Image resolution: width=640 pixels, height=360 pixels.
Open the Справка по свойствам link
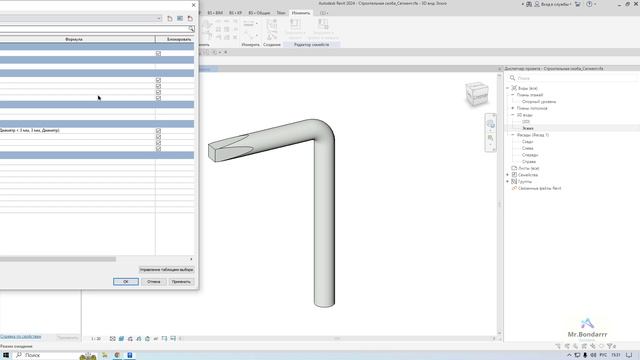pyautogui.click(x=20, y=337)
